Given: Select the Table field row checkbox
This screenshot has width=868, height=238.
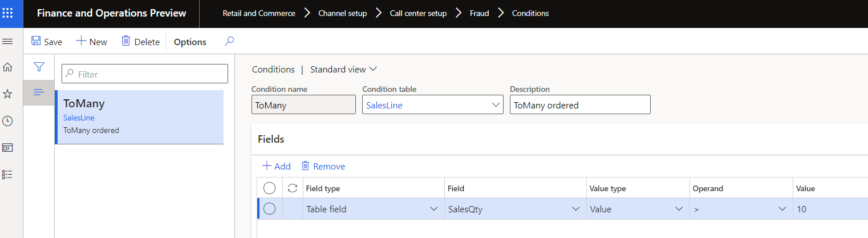Looking at the screenshot, I should point(270,209).
